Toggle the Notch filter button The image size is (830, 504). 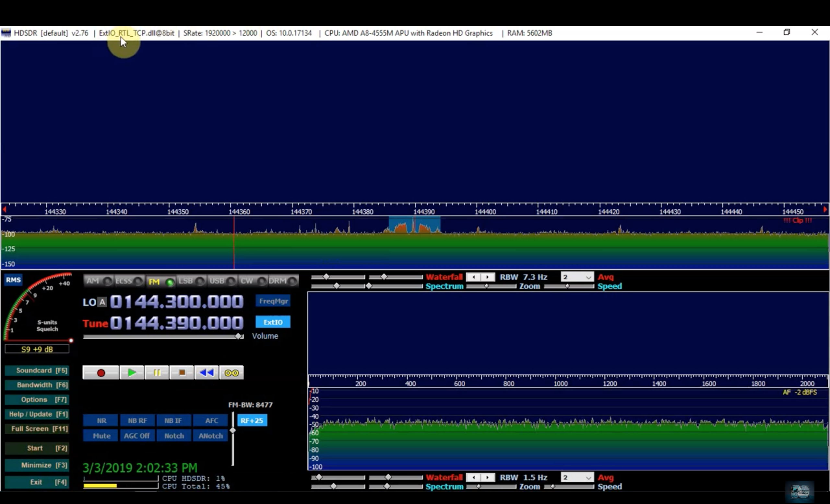[174, 436]
